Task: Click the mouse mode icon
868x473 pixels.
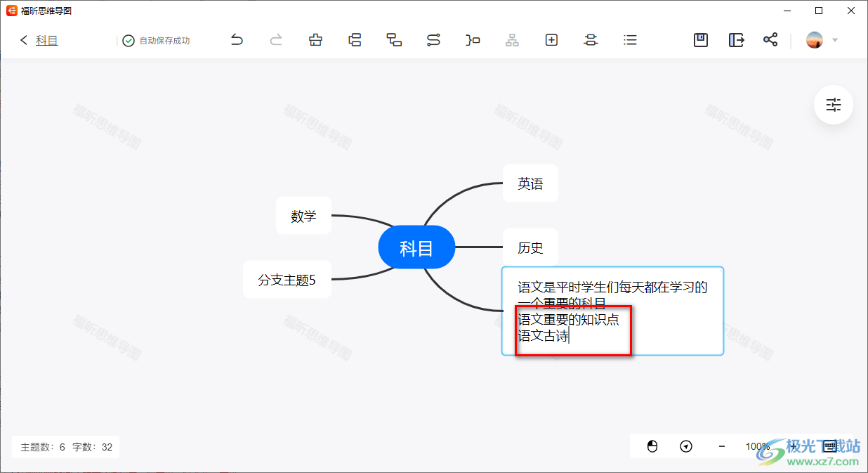Action: click(x=652, y=446)
